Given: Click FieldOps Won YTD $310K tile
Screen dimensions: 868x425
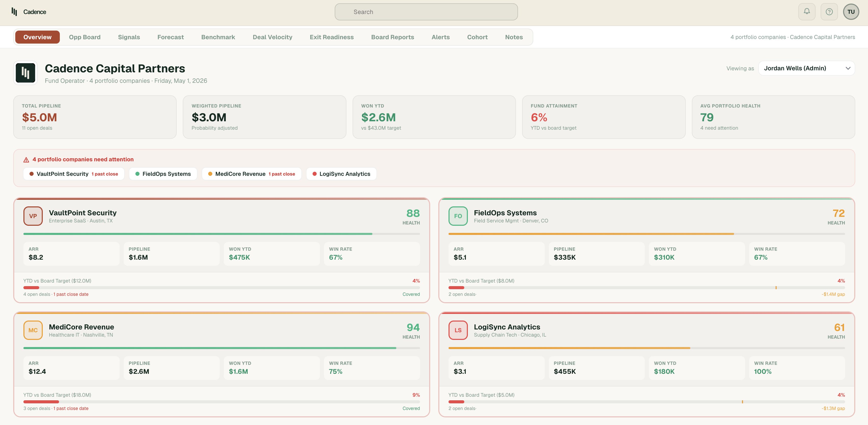Looking at the screenshot, I should point(697,254).
